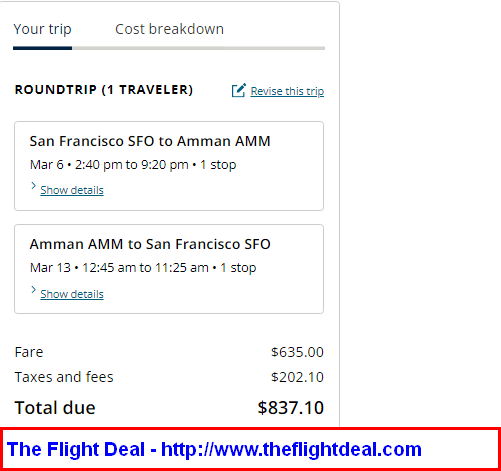Click the Mar 6 outbound flight time line
Viewport: 501px width, 471px height.
[x=133, y=165]
